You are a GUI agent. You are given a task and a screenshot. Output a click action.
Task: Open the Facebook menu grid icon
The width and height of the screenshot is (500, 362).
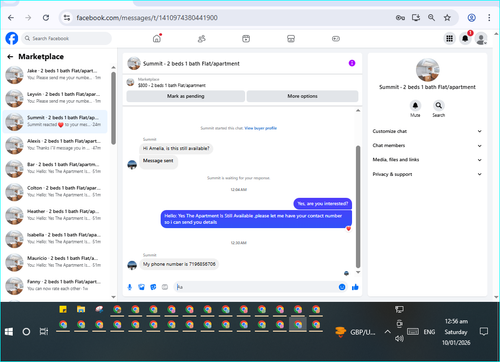pos(449,39)
